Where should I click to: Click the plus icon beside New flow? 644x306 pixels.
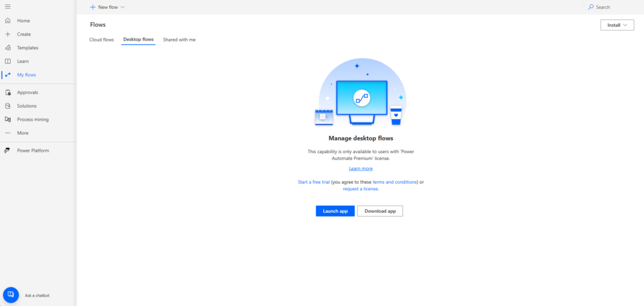tap(92, 7)
